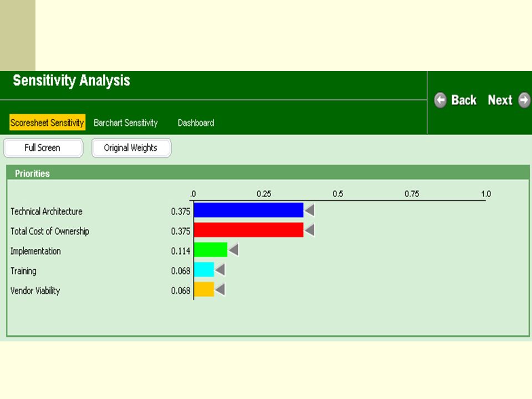The width and height of the screenshot is (532, 399).
Task: Click the blue Technical Architecture bar
Action: point(248,210)
